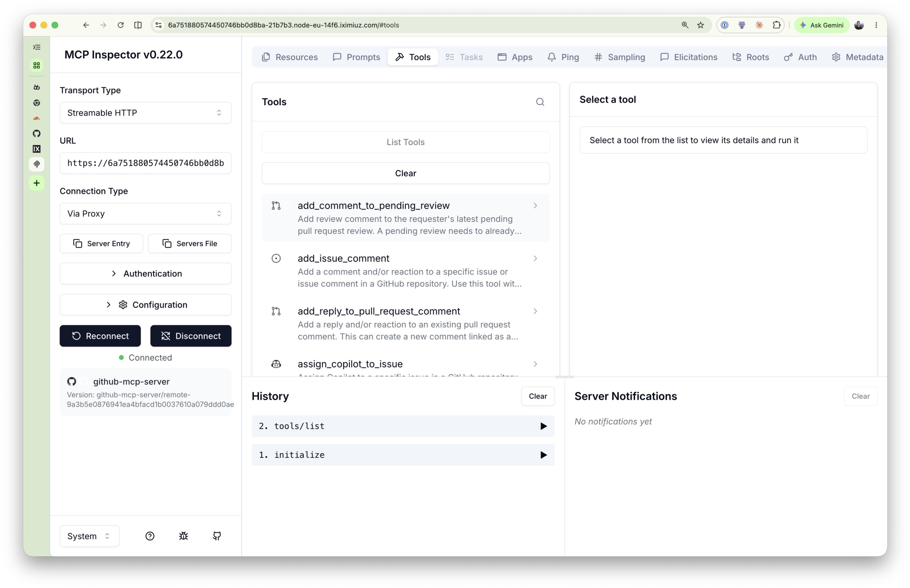Click the browser back arrow
This screenshot has width=910, height=588.
pyautogui.click(x=86, y=25)
